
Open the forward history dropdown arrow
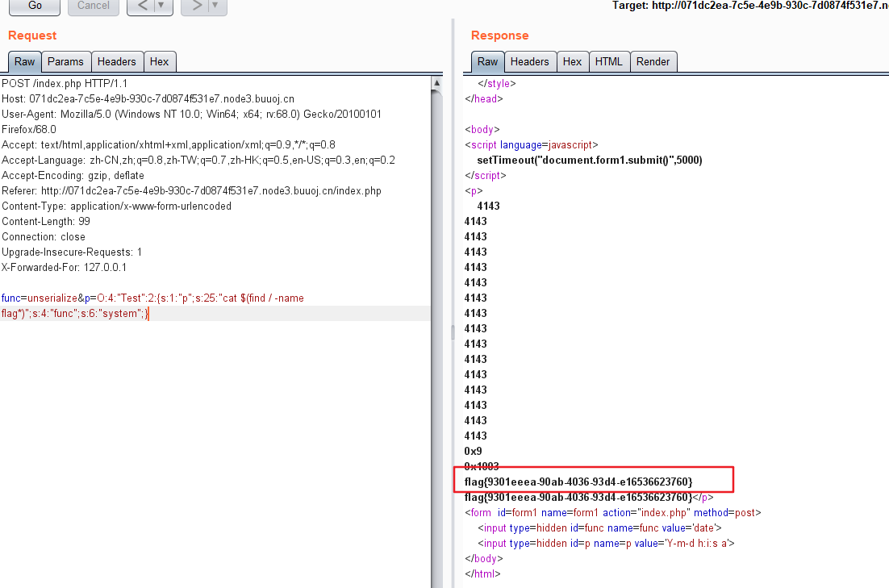216,6
